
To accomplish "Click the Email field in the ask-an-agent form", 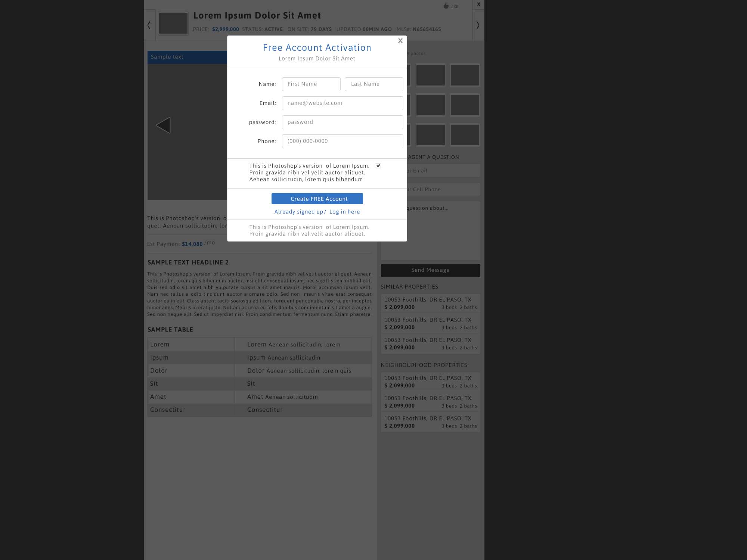I will [443, 171].
